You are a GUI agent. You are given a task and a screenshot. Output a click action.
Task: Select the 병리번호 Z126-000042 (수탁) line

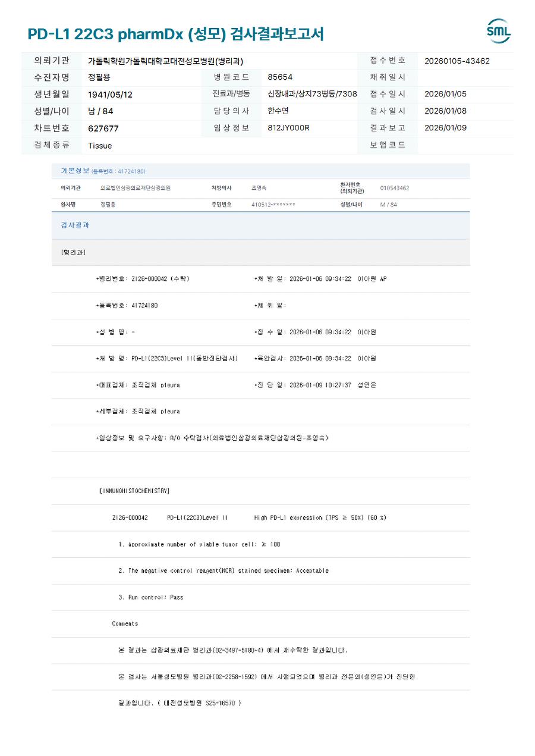pos(143,279)
